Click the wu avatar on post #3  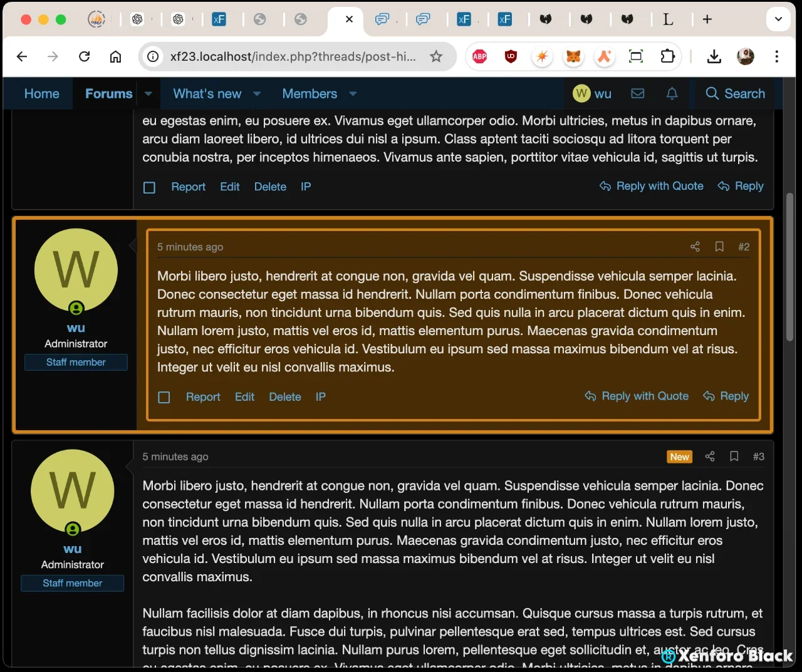73,491
